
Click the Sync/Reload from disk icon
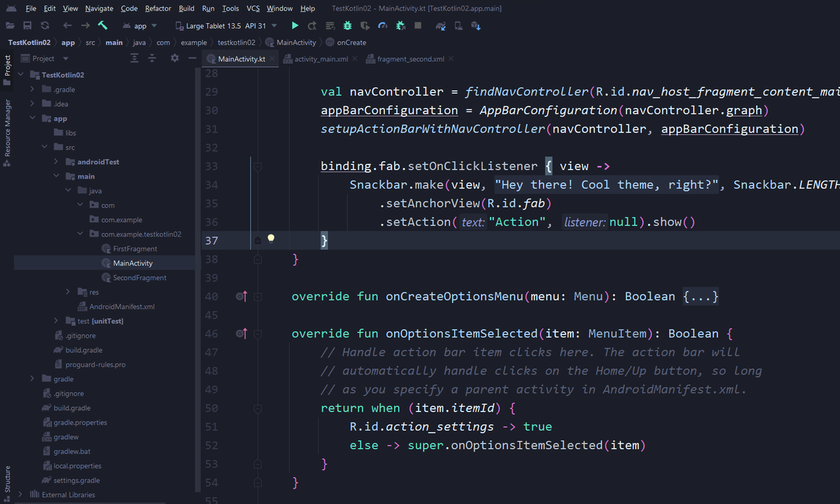(x=45, y=26)
